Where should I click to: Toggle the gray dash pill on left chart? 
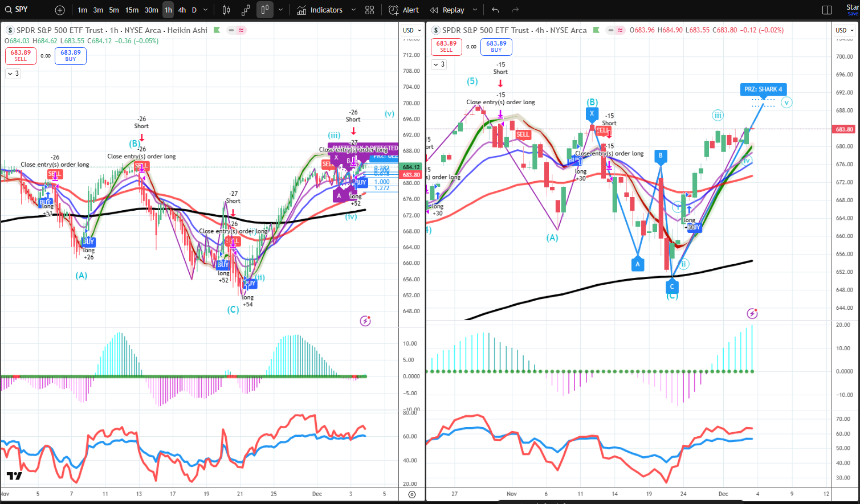[231, 30]
